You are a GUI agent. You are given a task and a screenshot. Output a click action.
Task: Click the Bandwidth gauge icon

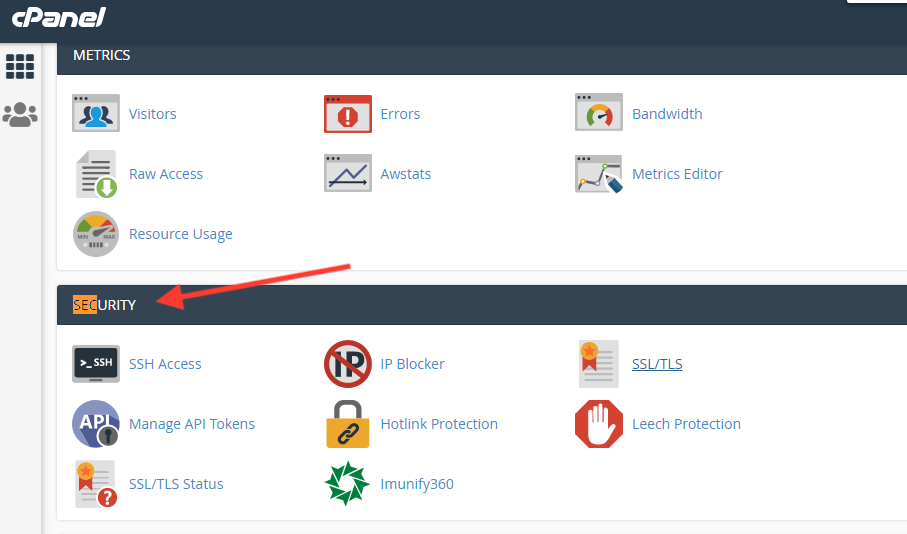point(599,112)
